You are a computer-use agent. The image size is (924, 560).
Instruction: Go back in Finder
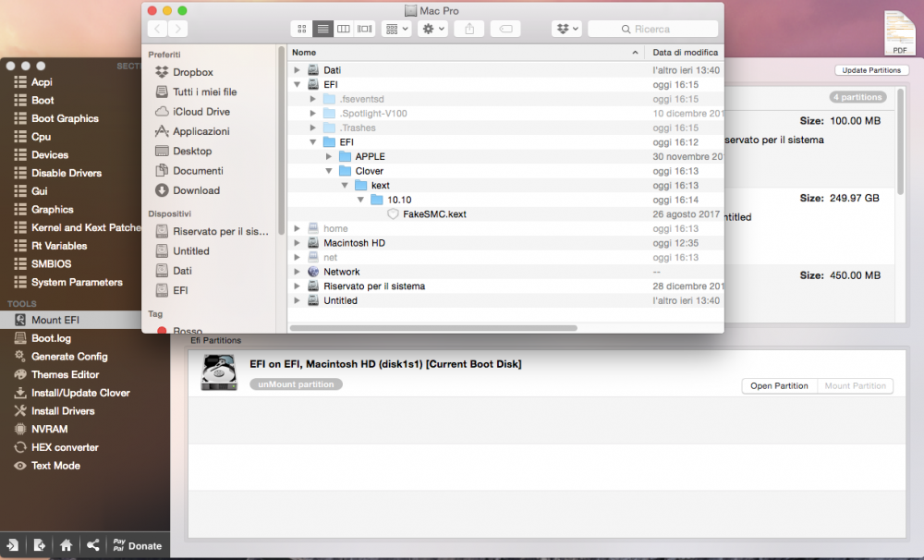click(157, 29)
